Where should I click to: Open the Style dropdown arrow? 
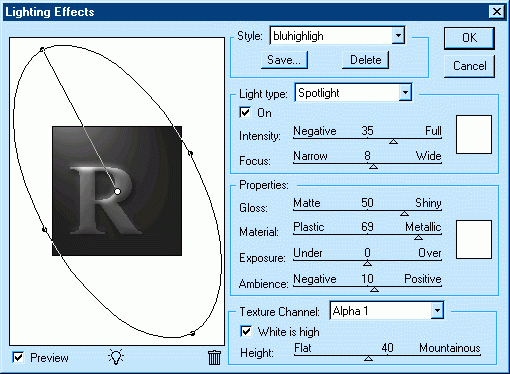(398, 35)
